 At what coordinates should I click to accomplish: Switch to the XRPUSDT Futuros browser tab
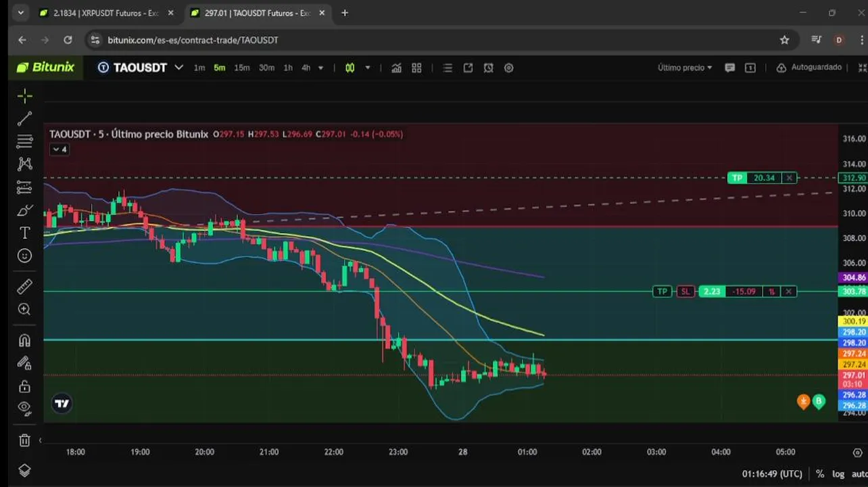click(105, 13)
